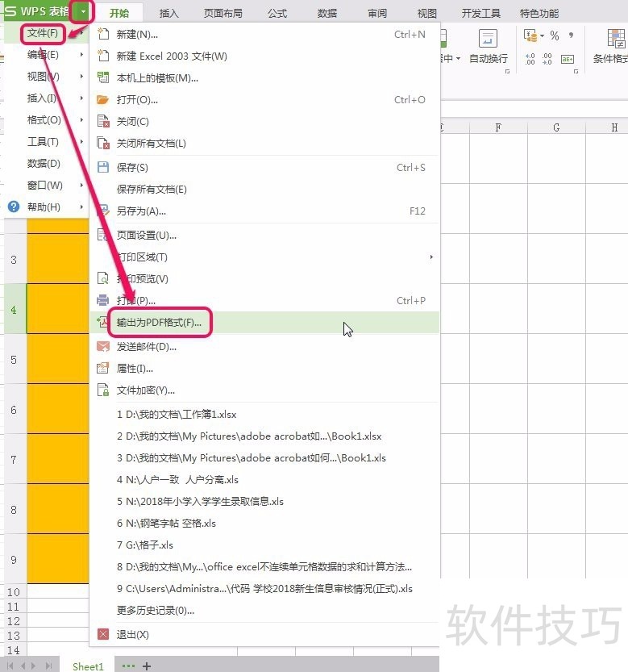Click the properties icon beside 属性(I)

coord(103,368)
